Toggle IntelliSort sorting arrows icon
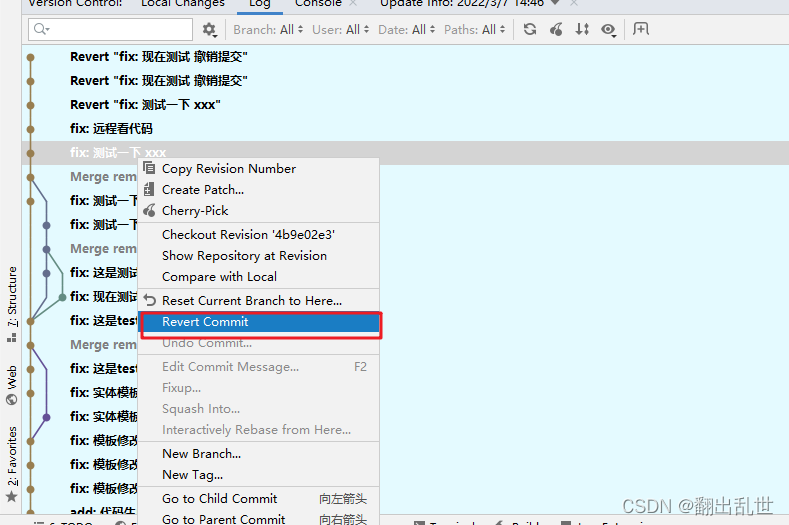 pos(582,29)
